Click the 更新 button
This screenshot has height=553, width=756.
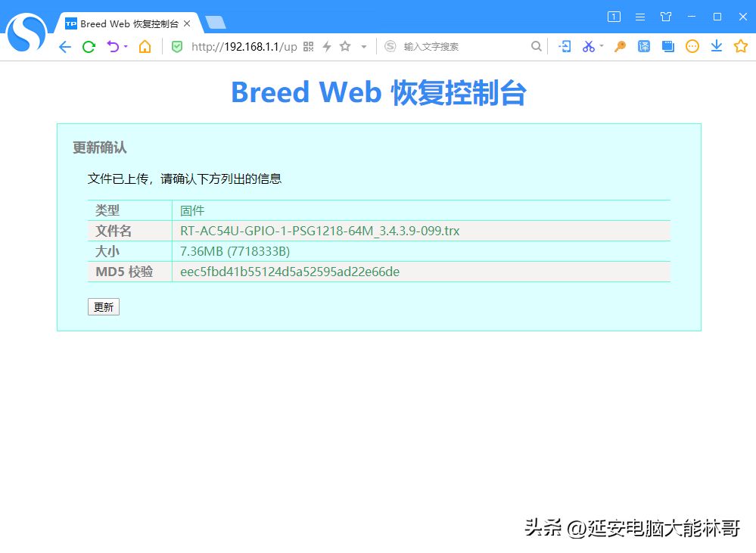104,307
